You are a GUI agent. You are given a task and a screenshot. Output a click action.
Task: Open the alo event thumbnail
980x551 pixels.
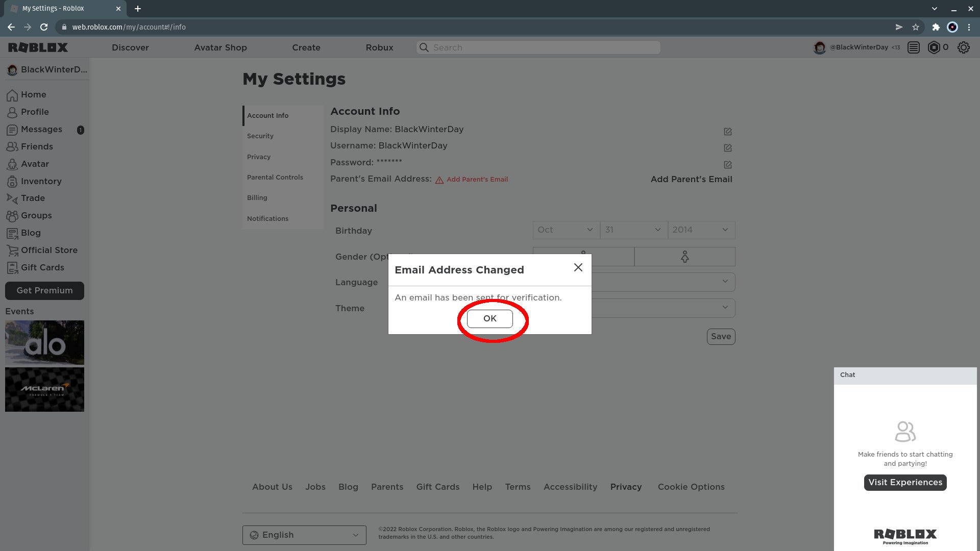[x=44, y=342]
